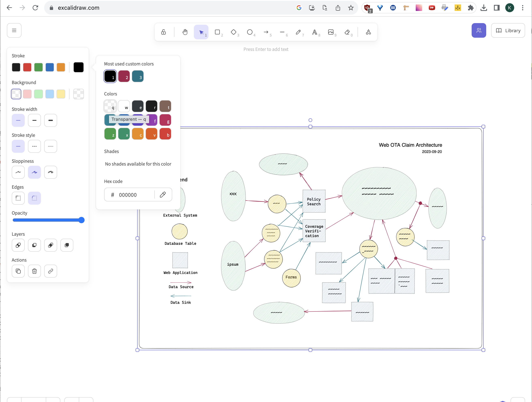Select the Rectangle shape tool
532x402 pixels.
(218, 32)
